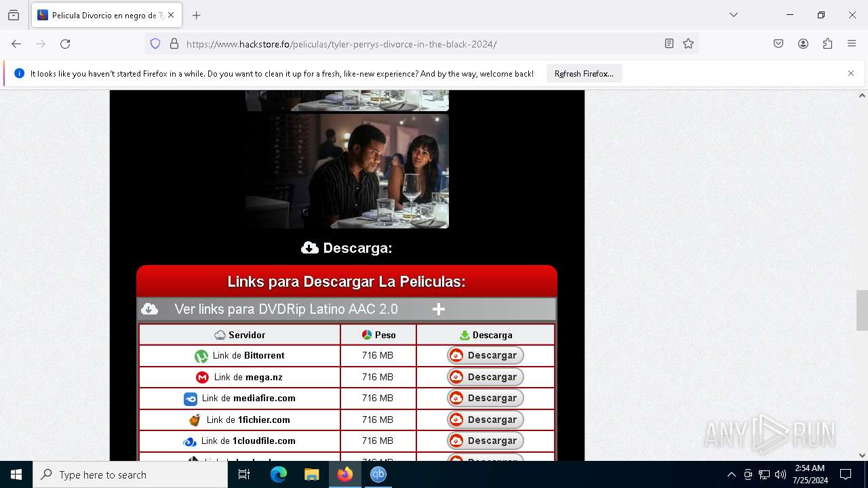Click scrollbar up arrow
The image size is (868, 488).
click(862, 96)
